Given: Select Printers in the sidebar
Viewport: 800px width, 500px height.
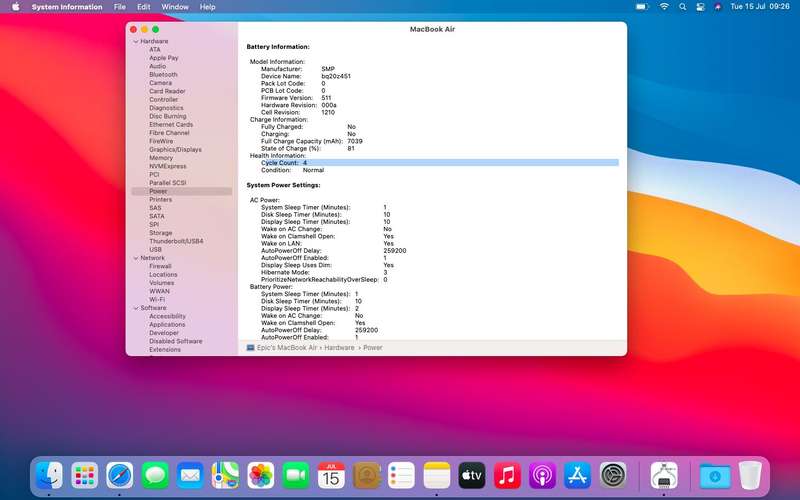Looking at the screenshot, I should (x=160, y=199).
